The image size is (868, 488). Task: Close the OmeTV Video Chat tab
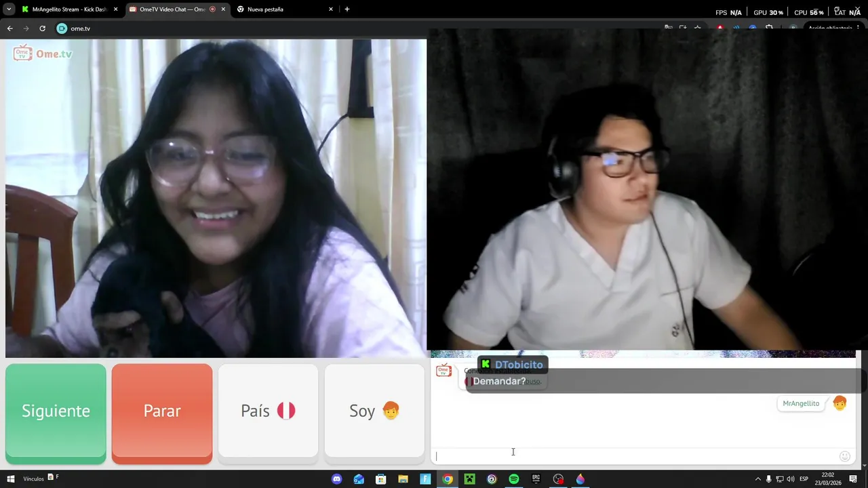point(223,9)
